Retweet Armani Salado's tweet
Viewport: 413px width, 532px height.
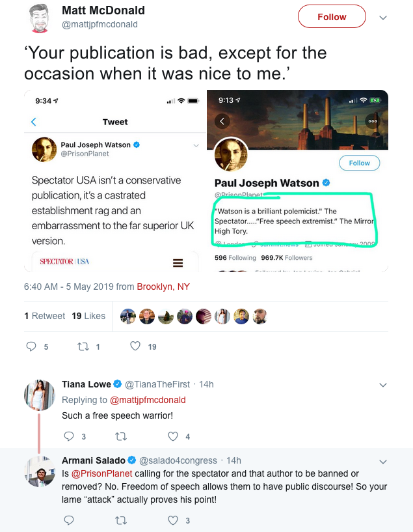120,520
